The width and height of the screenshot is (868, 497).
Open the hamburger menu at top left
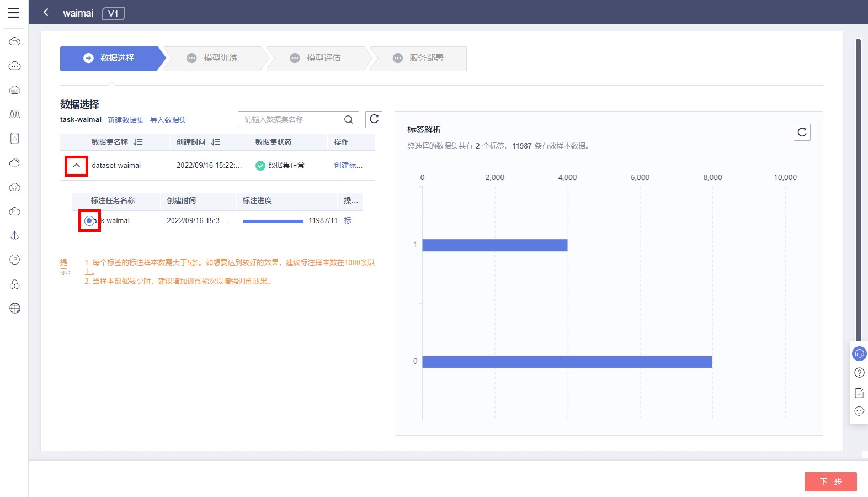click(14, 13)
